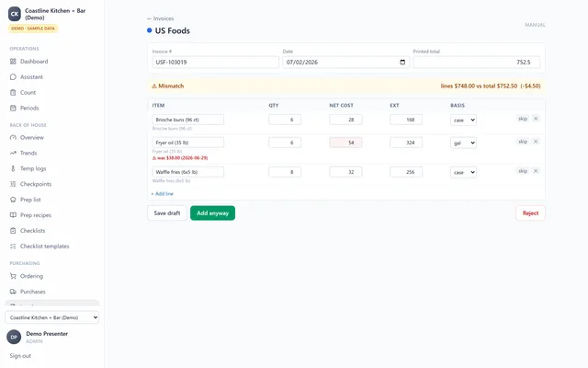Viewport: 588px width, 368px height.
Task: Click Sign out
Action: [x=20, y=356]
